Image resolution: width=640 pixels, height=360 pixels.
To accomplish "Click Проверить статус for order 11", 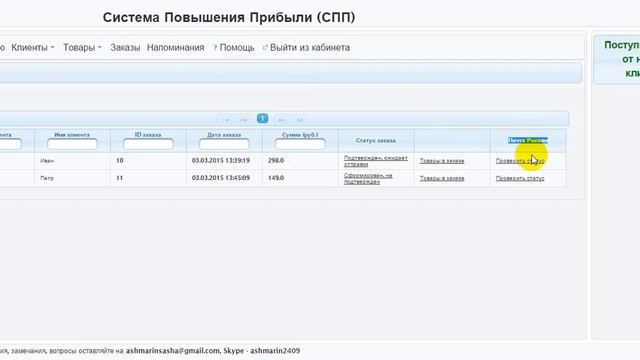I will tap(520, 178).
